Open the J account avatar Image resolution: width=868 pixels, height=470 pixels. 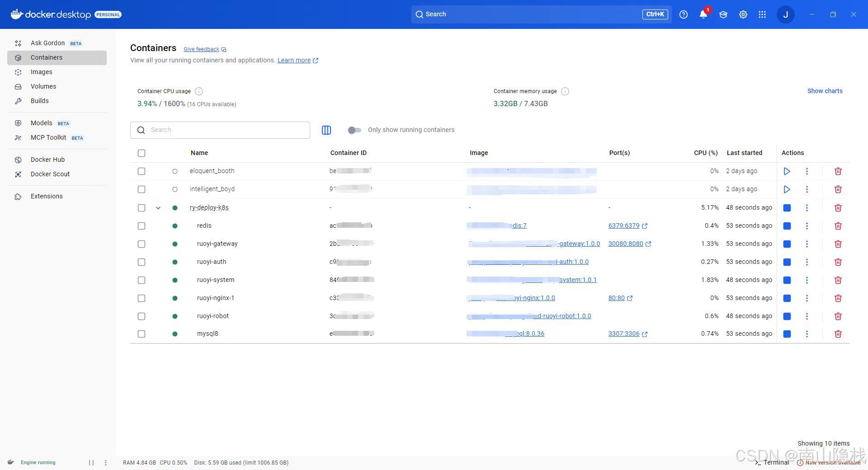pyautogui.click(x=786, y=14)
